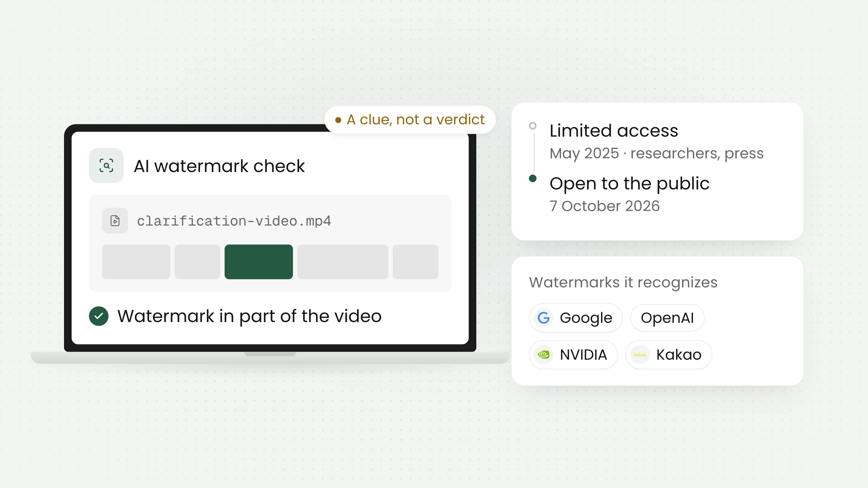Select the gray segment right of the green one
The width and height of the screenshot is (868, 488).
tap(343, 262)
